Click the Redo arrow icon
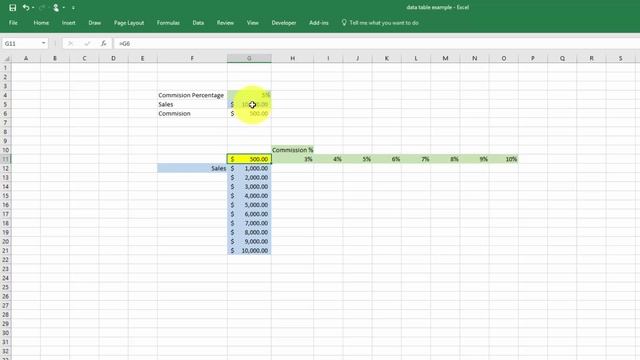The height and width of the screenshot is (360, 640). [x=42, y=8]
